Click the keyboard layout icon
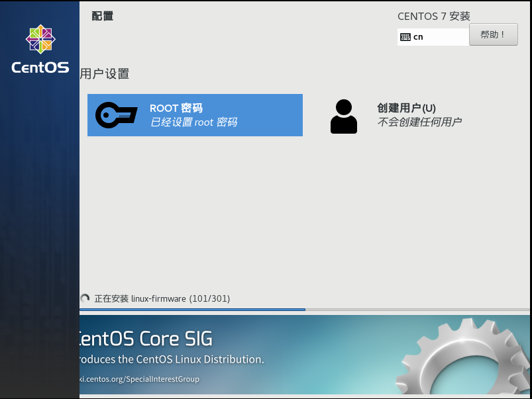Image resolution: width=532 pixels, height=399 pixels. (x=405, y=37)
